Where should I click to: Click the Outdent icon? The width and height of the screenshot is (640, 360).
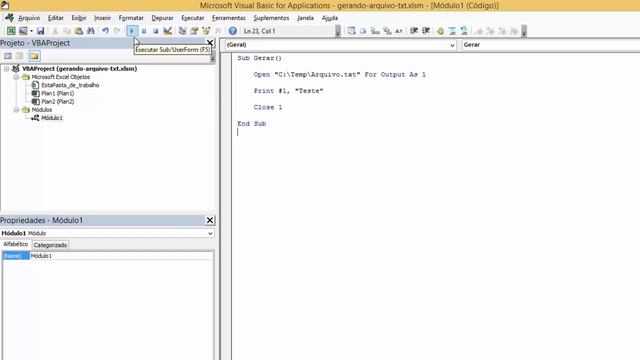pos(426,31)
